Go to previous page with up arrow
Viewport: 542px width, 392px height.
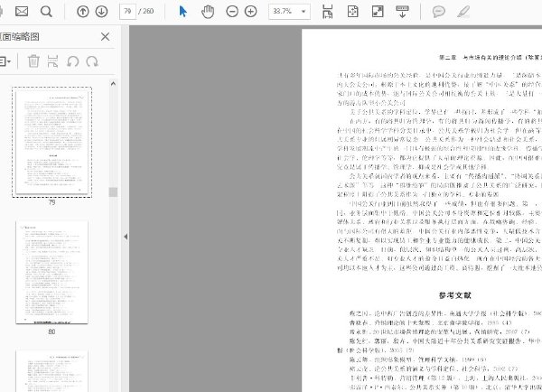click(x=82, y=12)
